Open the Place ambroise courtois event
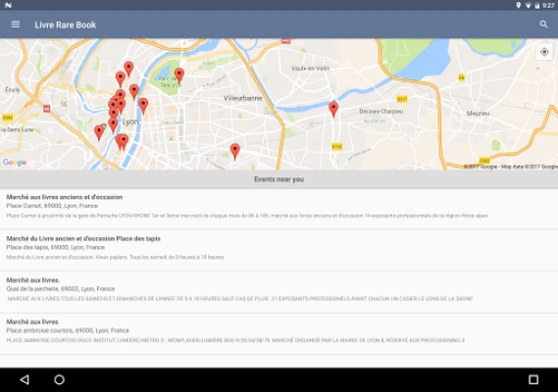 point(279,333)
